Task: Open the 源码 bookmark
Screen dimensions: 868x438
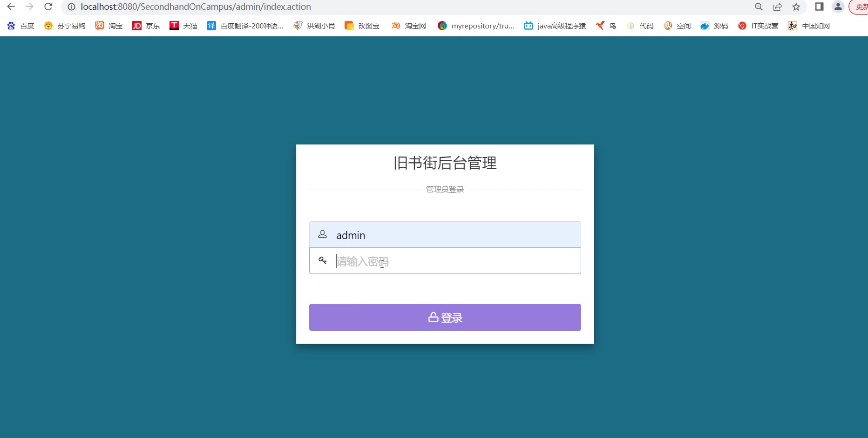Action: click(715, 26)
